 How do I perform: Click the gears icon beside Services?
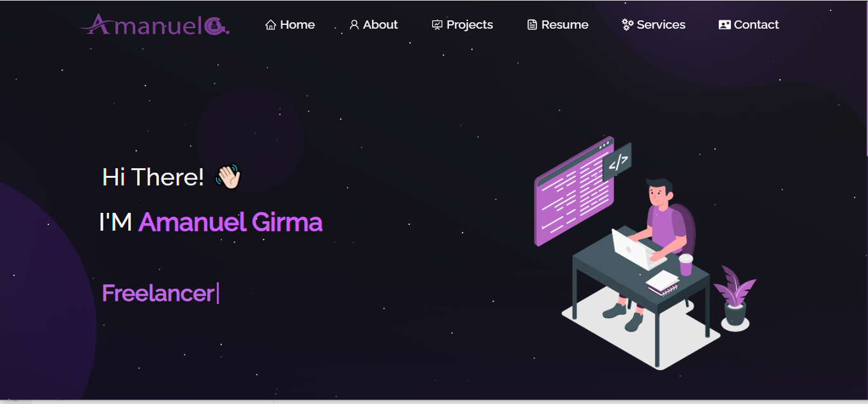(x=628, y=25)
